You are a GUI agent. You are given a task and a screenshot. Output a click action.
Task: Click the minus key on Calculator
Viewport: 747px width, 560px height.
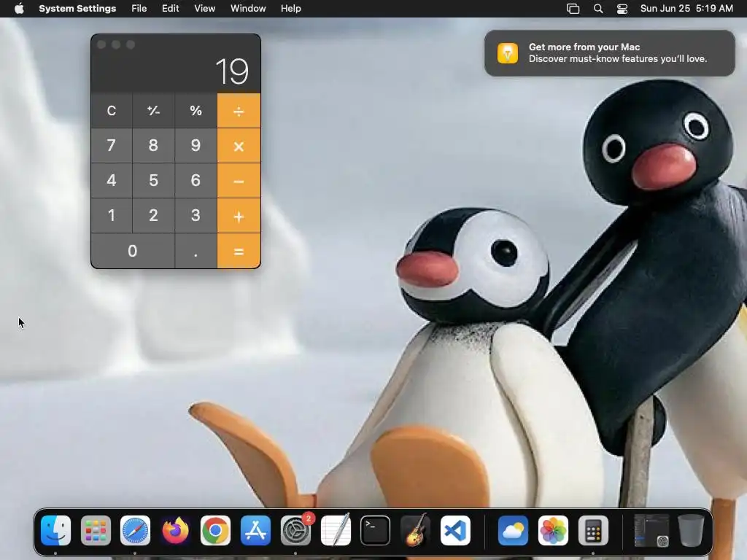pos(239,181)
